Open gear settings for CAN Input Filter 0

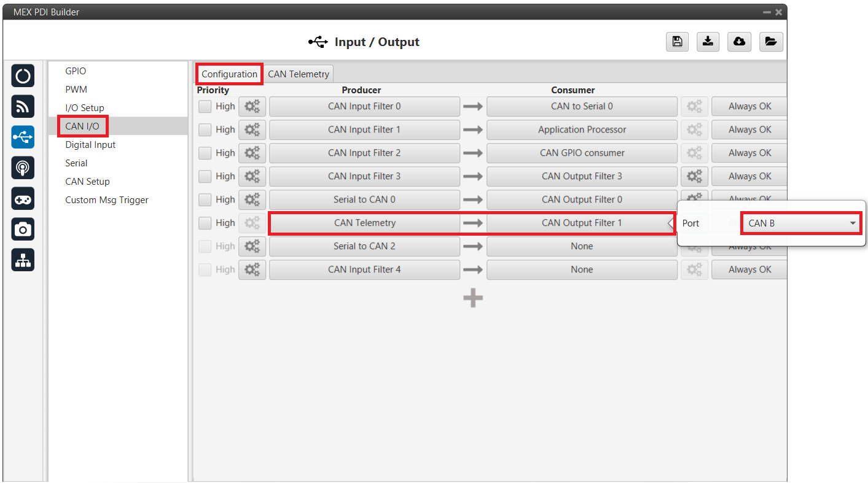click(252, 106)
